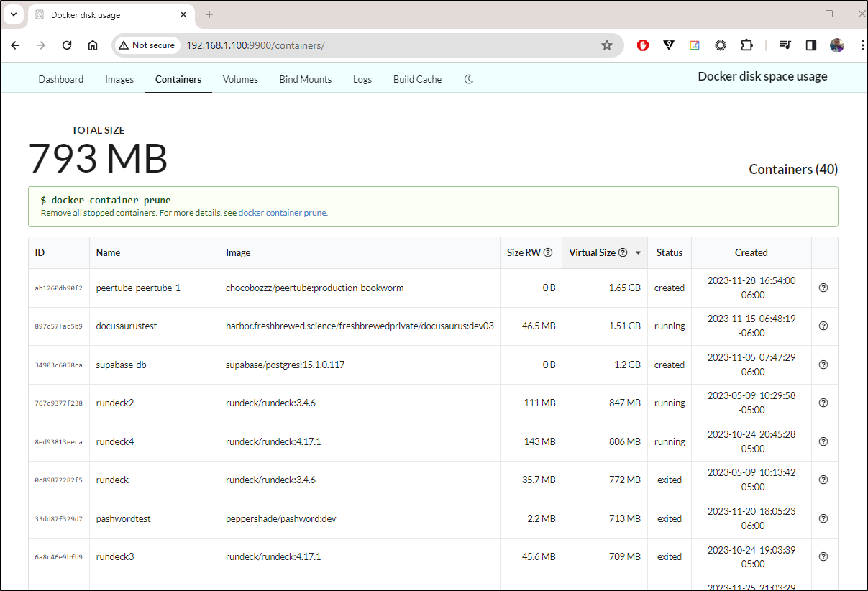This screenshot has height=591, width=868.
Task: Click the rundeck/rundeck:4.17.1 image for rundeck4
Action: pyautogui.click(x=273, y=441)
